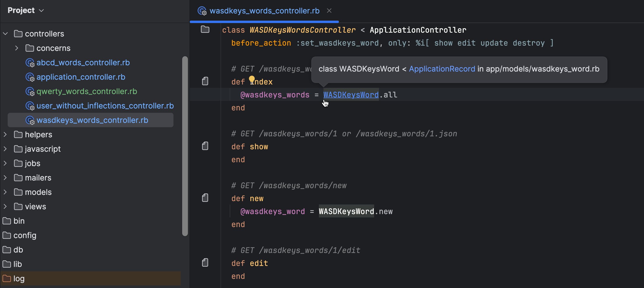The image size is (644, 288).
Task: Click the underlined WASDKeysWord class reference
Action: (x=351, y=95)
